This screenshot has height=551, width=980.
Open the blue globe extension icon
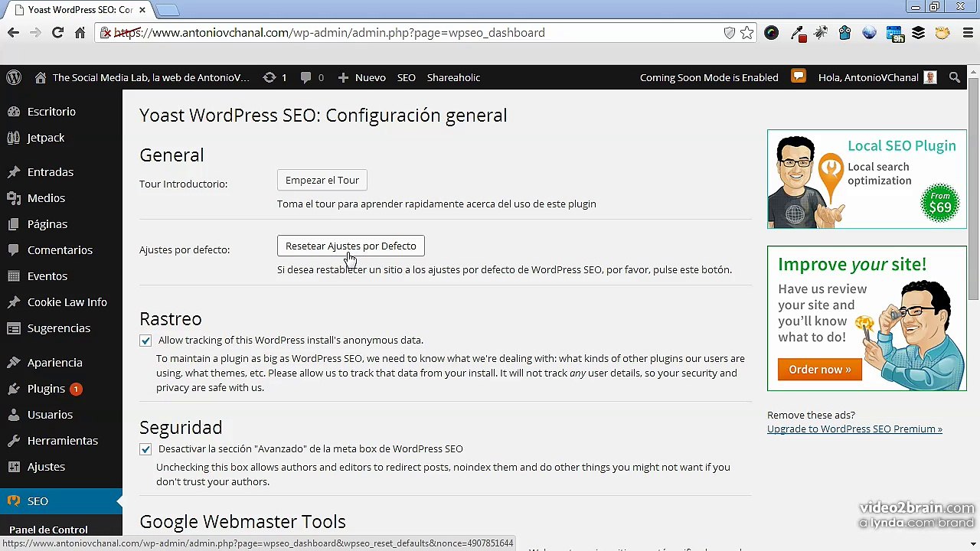(869, 33)
